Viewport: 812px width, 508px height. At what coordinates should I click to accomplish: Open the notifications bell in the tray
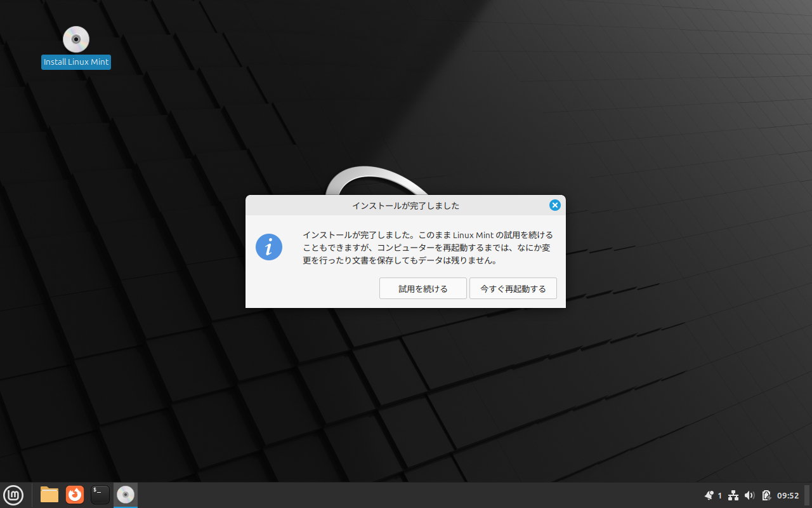point(709,495)
